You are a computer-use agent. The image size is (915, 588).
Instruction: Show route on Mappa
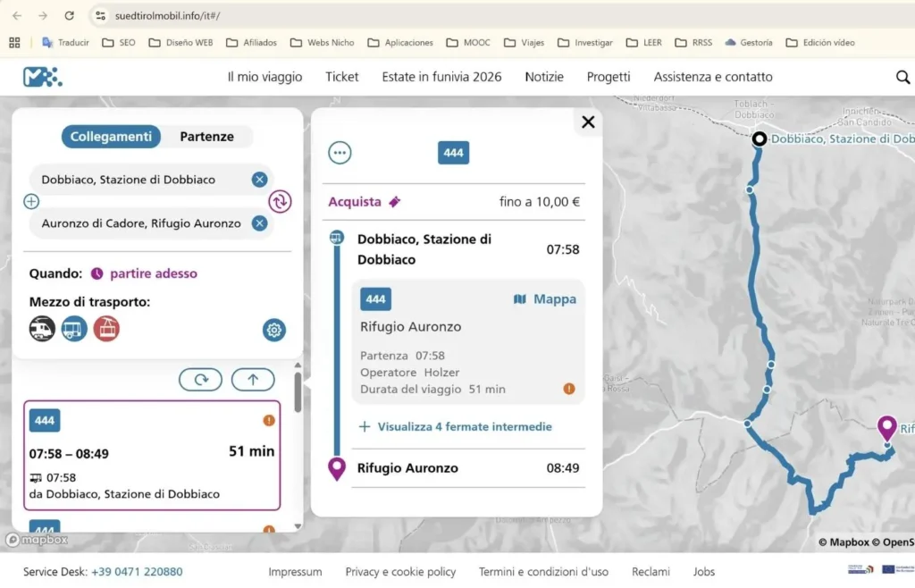pyautogui.click(x=544, y=299)
